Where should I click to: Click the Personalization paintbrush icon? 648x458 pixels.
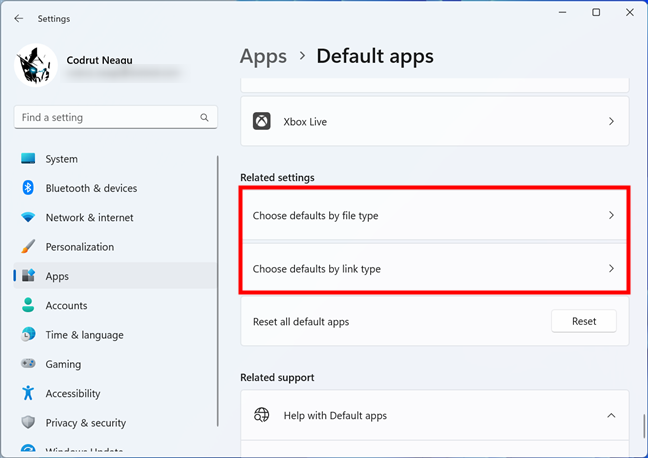click(28, 247)
